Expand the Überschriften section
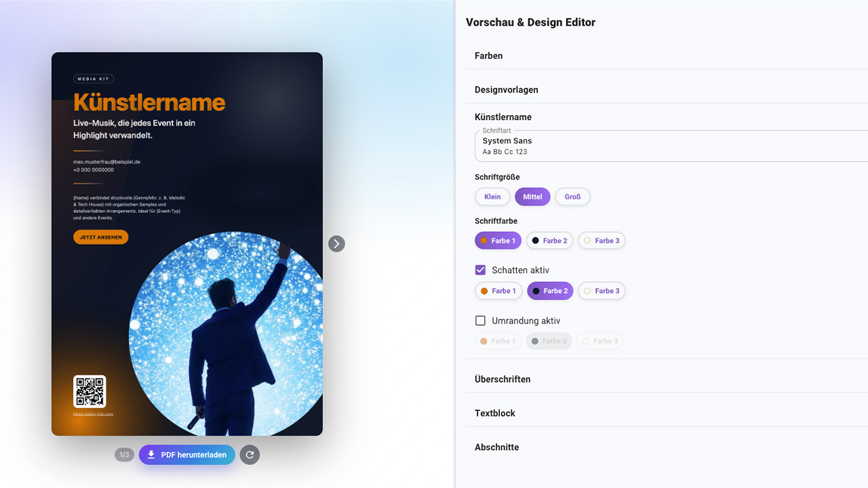Image resolution: width=868 pixels, height=488 pixels. (667, 379)
